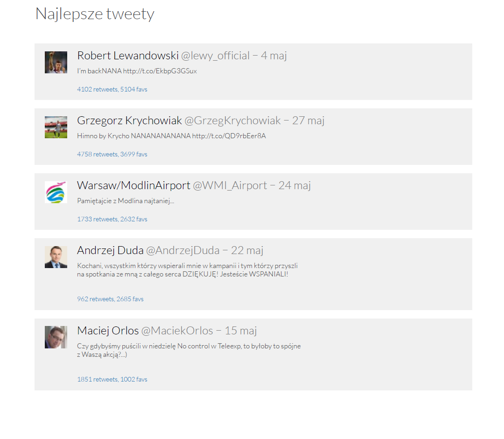The height and width of the screenshot is (439, 504).
Task: Click the 2632 favs count
Action: coord(133,219)
